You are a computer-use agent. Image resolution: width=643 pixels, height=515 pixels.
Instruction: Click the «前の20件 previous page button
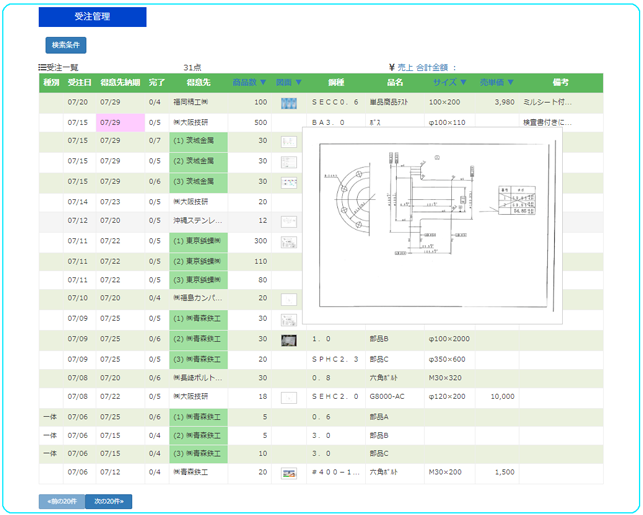pyautogui.click(x=62, y=501)
